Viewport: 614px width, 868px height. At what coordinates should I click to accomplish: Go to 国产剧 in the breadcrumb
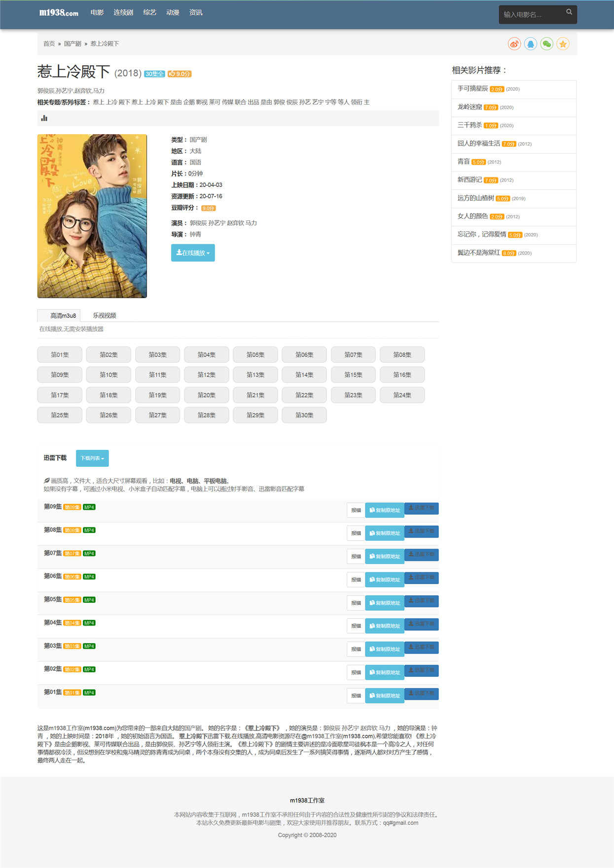click(x=72, y=44)
